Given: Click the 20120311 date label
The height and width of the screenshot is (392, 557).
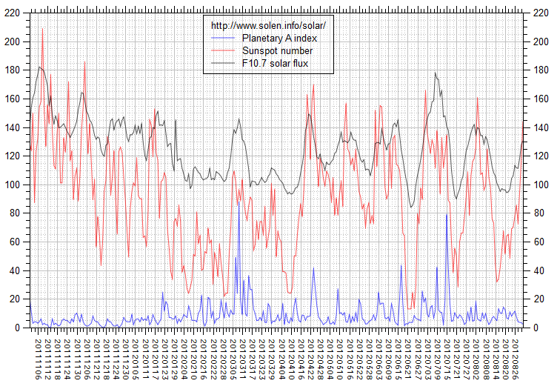Looking at the screenshot, I should 243,359.
